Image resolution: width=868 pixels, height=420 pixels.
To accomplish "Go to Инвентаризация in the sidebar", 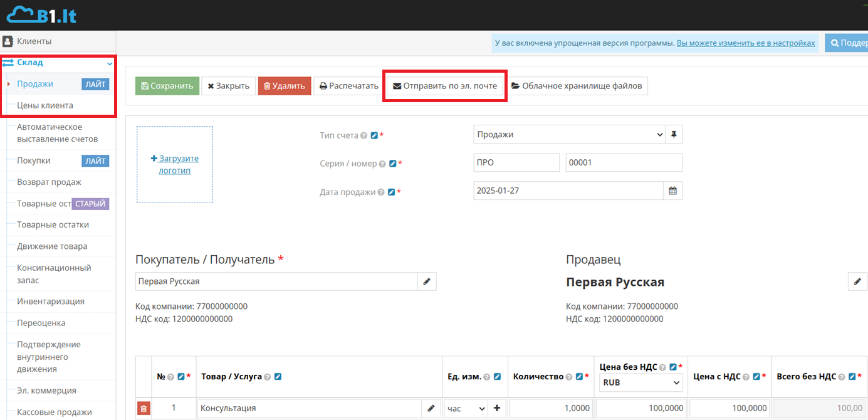I will [50, 302].
